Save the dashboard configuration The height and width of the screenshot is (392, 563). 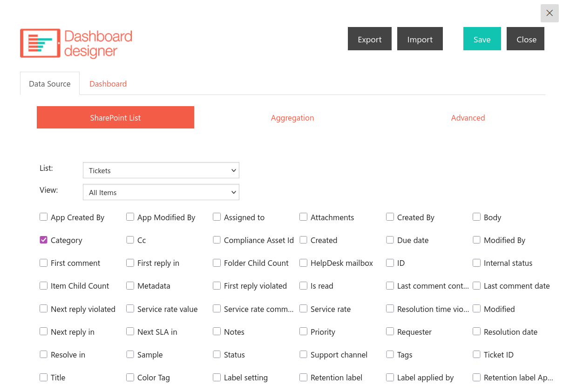click(x=482, y=39)
